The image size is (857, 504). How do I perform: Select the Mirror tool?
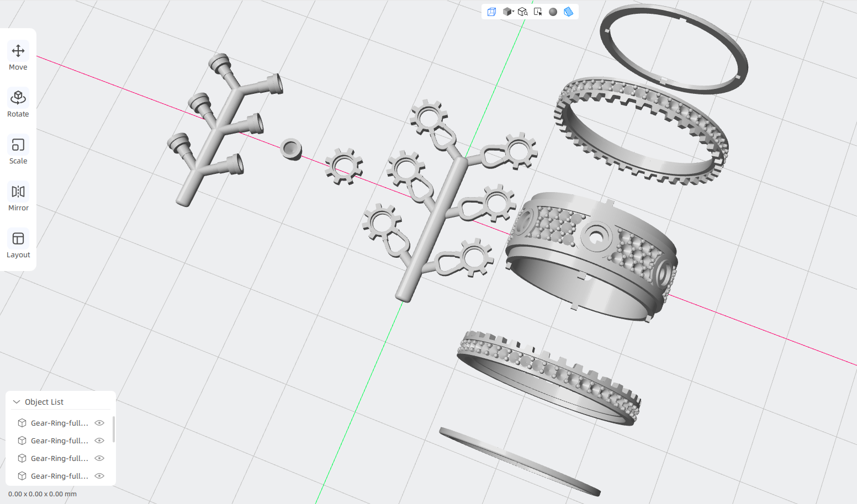coord(18,198)
